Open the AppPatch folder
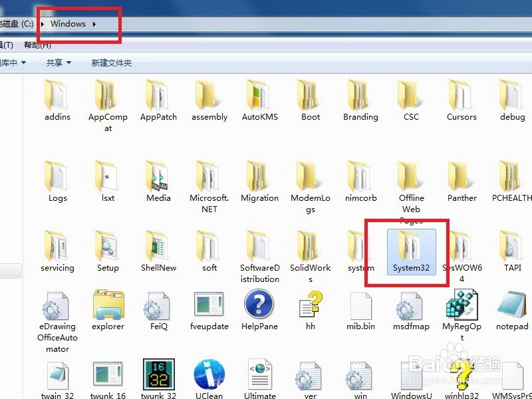This screenshot has width=532, height=399. tap(158, 100)
